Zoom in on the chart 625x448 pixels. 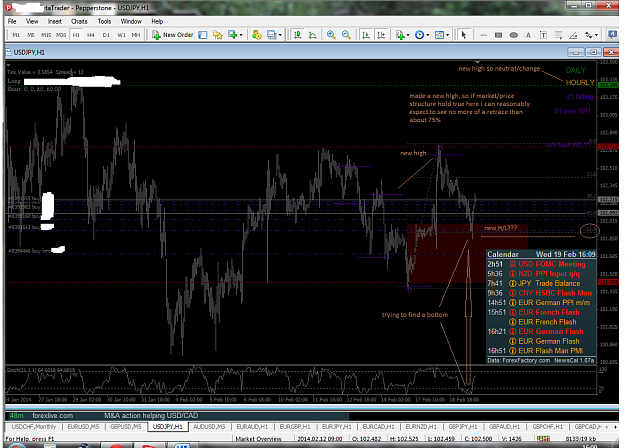click(x=331, y=35)
